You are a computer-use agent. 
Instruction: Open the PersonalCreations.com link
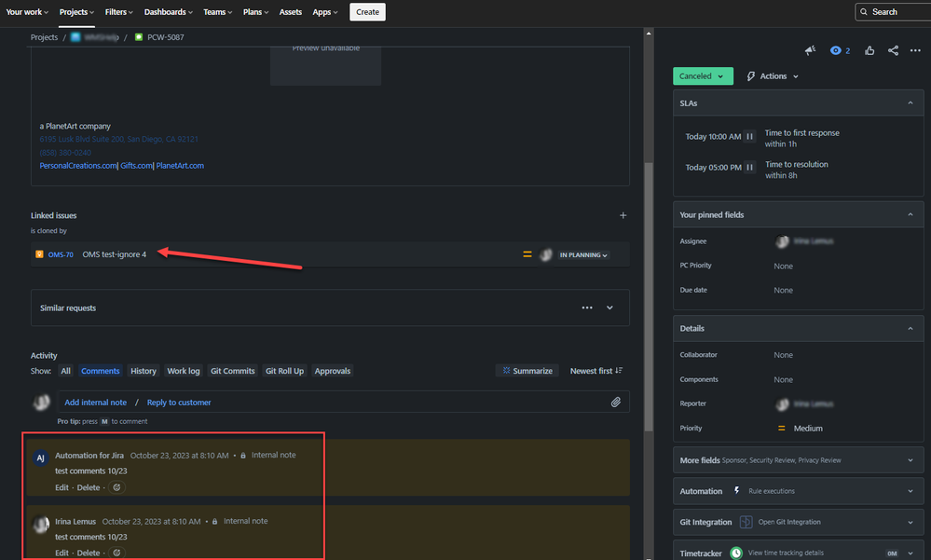click(x=77, y=166)
